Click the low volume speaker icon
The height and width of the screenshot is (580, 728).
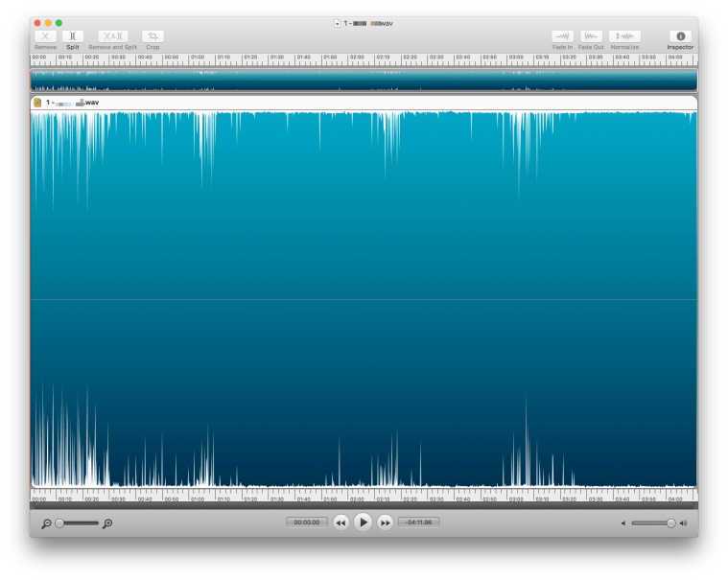[x=622, y=523]
